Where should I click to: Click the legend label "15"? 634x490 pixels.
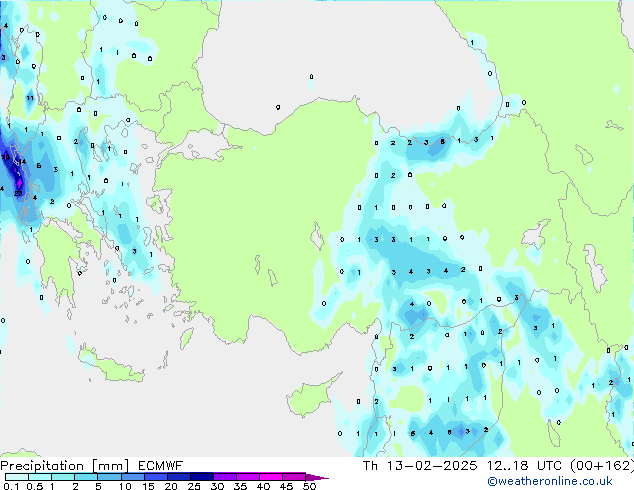tap(148, 486)
